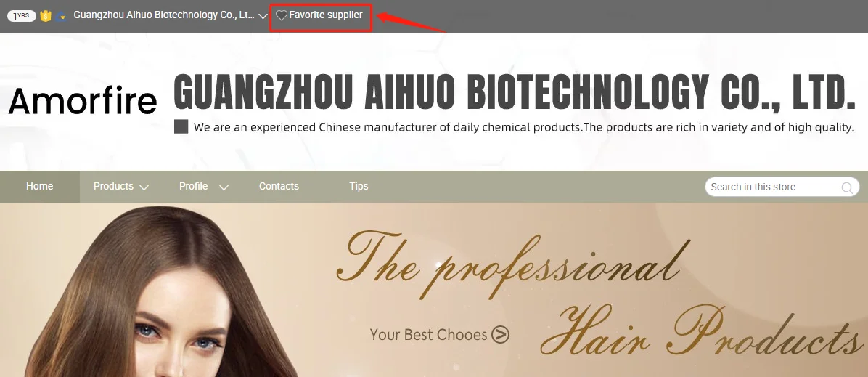This screenshot has width=868, height=377.
Task: Click the 1 YRS badge
Action: [22, 15]
